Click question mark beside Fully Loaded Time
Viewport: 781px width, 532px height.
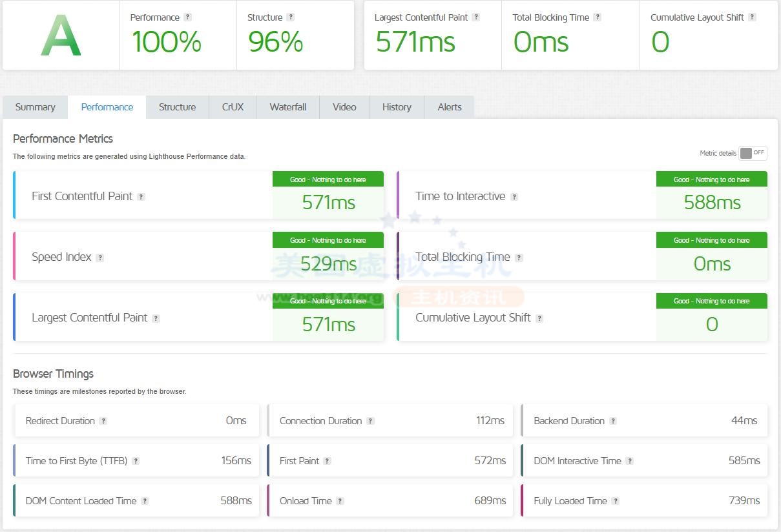[615, 501]
